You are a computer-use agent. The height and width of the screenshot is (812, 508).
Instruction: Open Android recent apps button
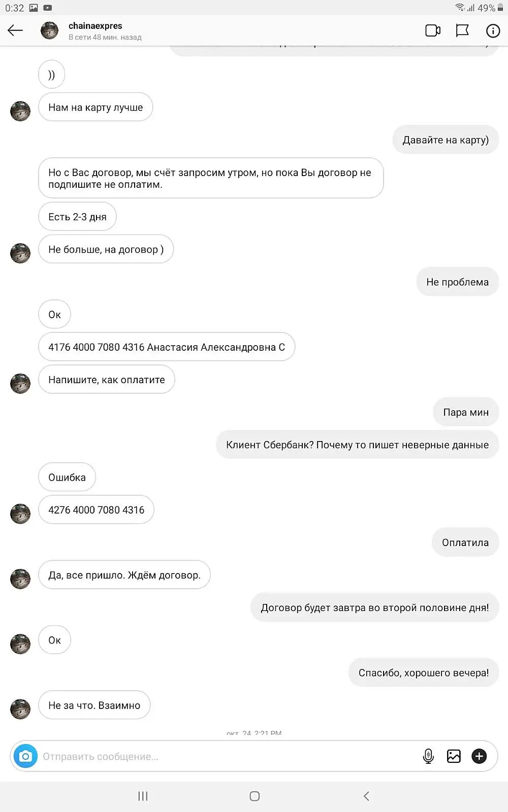(x=143, y=796)
